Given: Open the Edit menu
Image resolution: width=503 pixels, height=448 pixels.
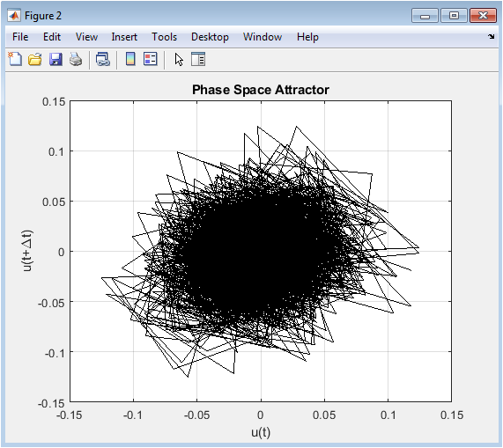Looking at the screenshot, I should pos(52,37).
